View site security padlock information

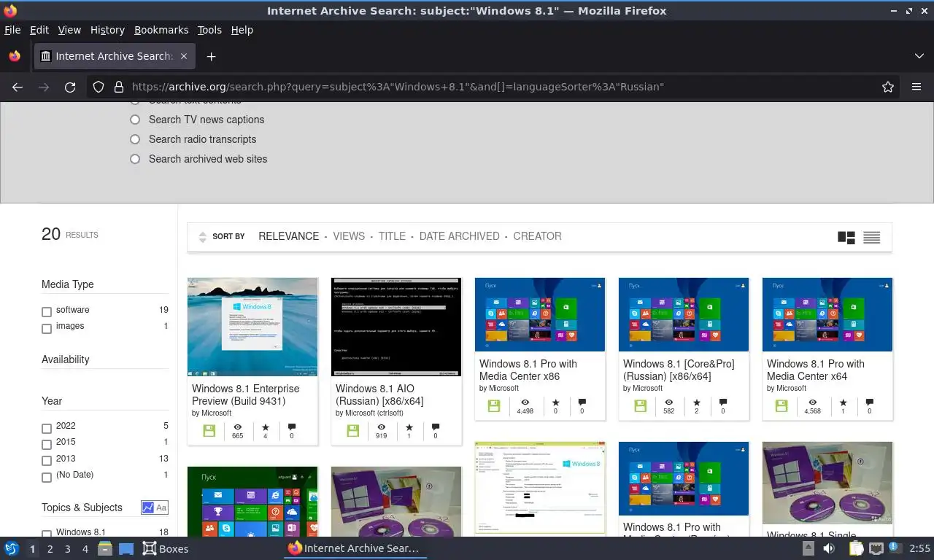pos(118,87)
